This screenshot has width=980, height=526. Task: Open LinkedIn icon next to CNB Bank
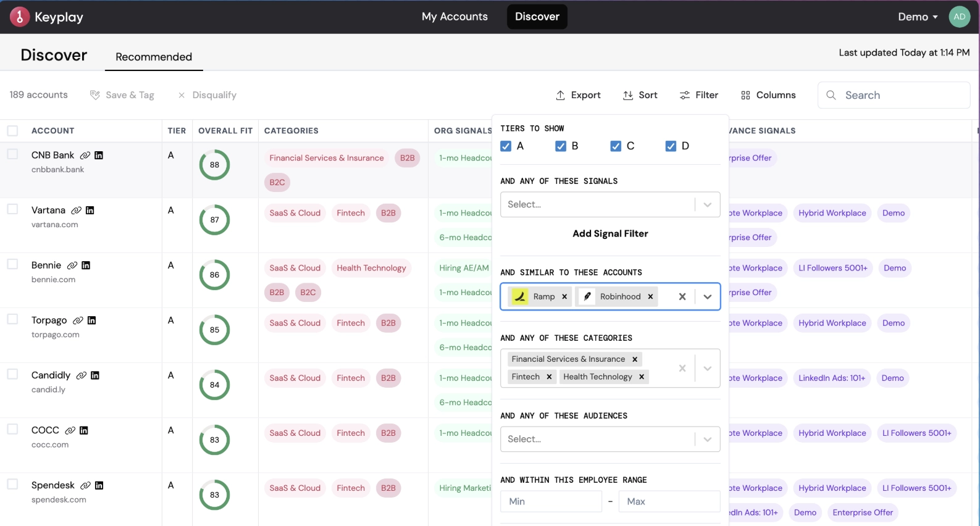(99, 156)
